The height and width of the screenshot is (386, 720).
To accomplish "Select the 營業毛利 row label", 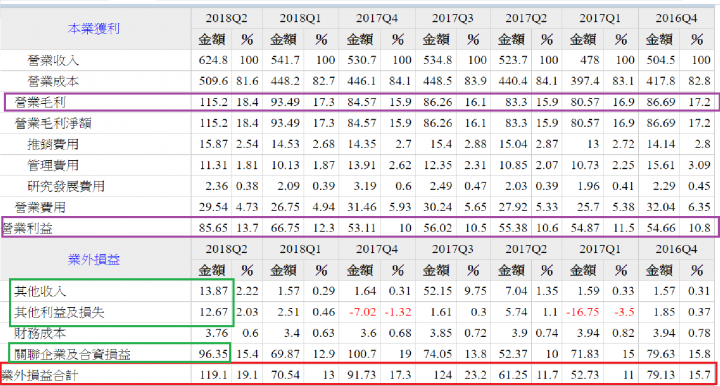I will coord(40,102).
